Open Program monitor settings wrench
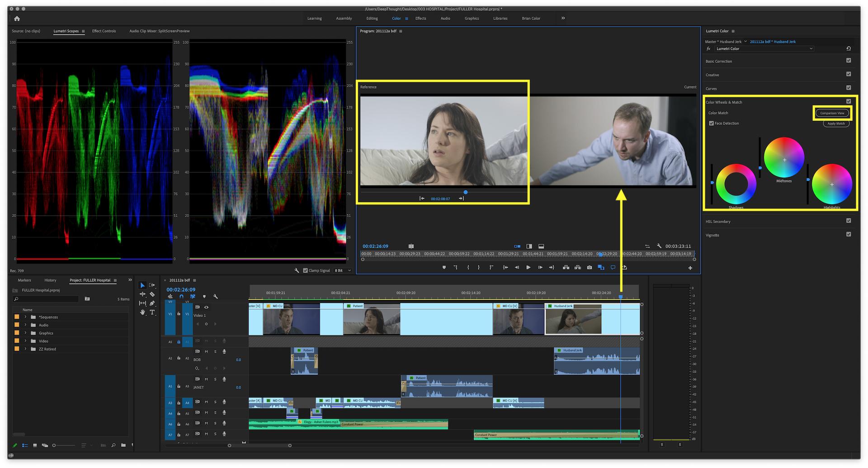Viewport: 868px width, 468px height. 659,246
